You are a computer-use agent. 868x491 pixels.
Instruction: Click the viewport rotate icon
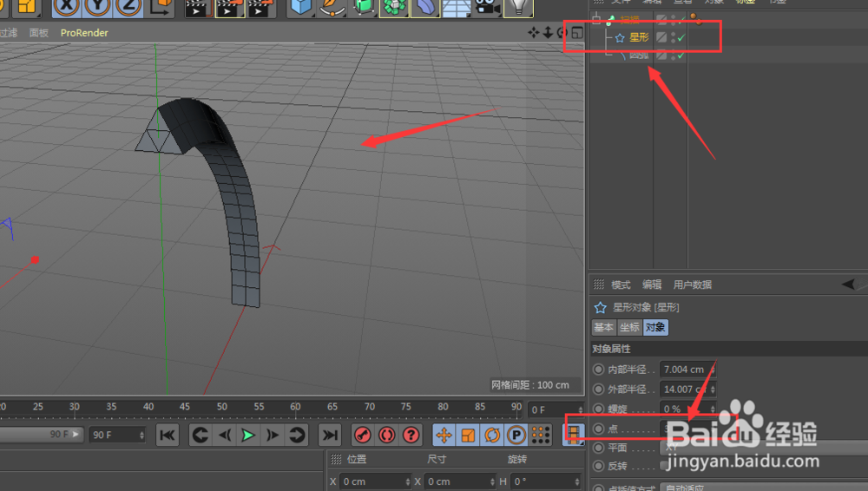coord(562,33)
